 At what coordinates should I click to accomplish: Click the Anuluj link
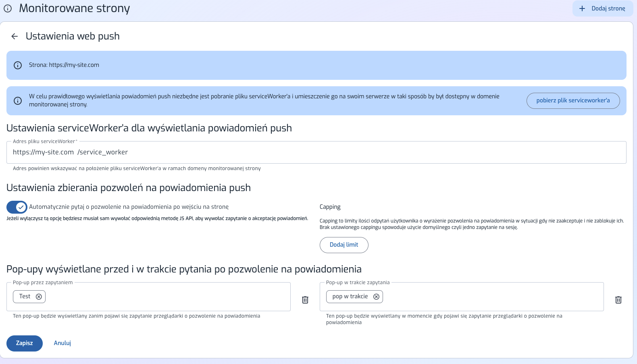tap(62, 343)
